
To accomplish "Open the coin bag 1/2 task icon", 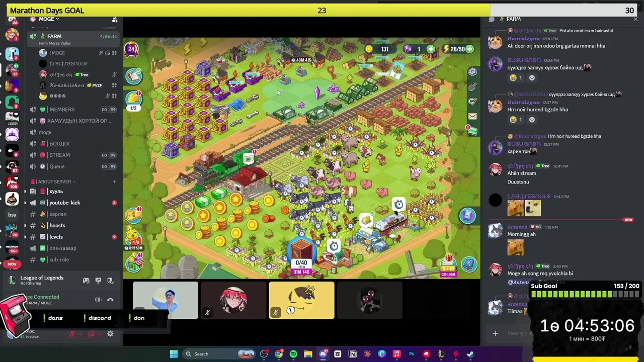I will (x=134, y=100).
